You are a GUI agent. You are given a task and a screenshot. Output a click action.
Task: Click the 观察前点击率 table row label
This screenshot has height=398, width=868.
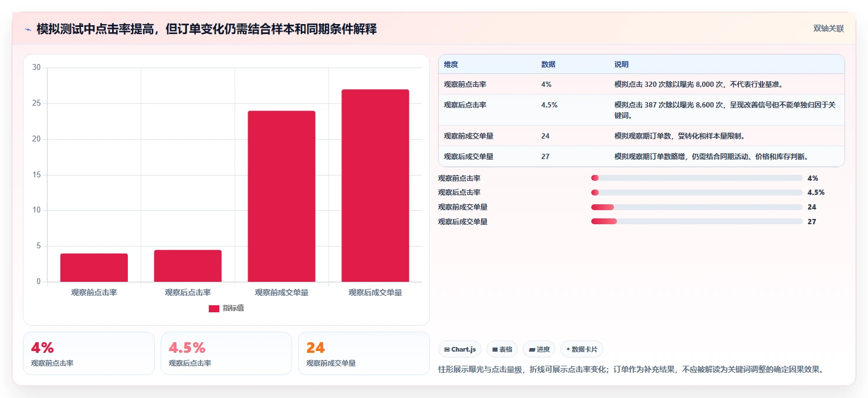click(465, 85)
